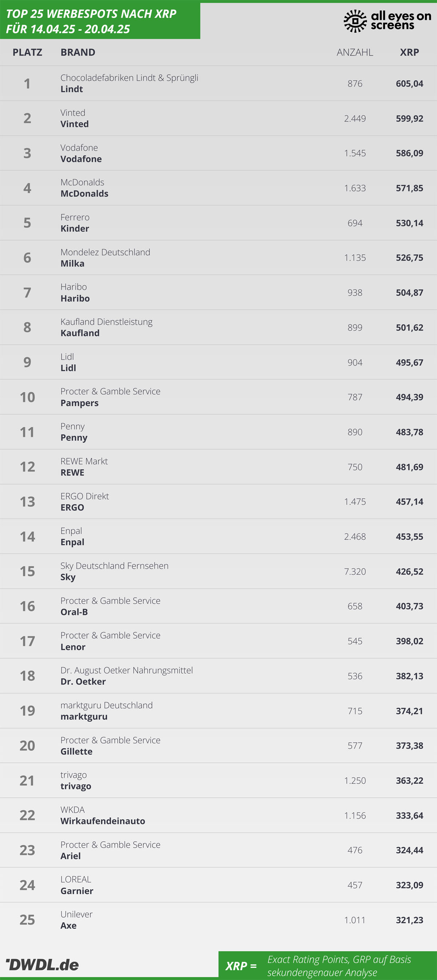Select the Enpal count 2.468
Image resolution: width=437 pixels, height=980 pixels.
pos(355,536)
